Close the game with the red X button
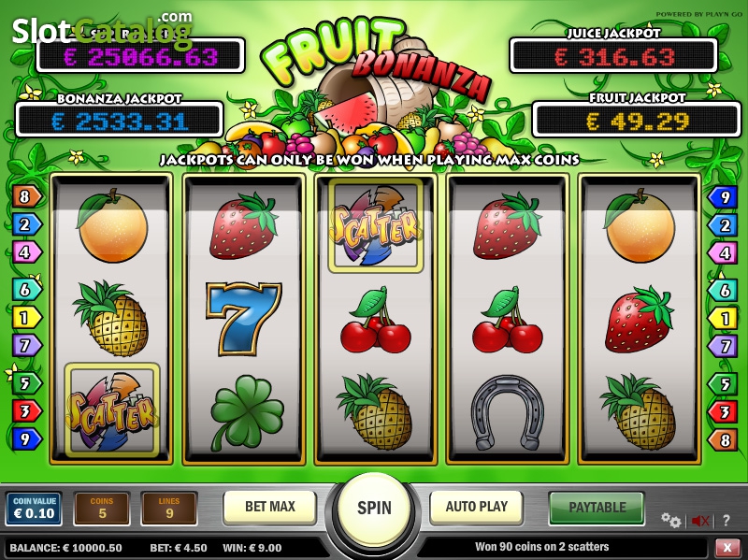The height and width of the screenshot is (560, 748). pyautogui.click(x=727, y=547)
